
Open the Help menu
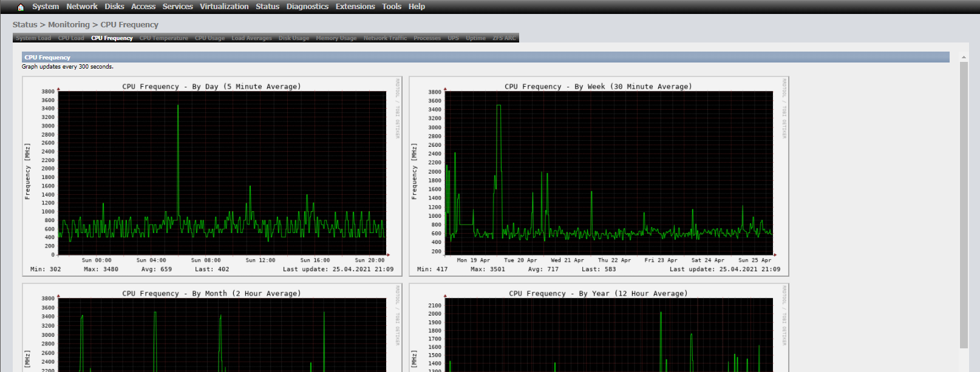(x=417, y=7)
